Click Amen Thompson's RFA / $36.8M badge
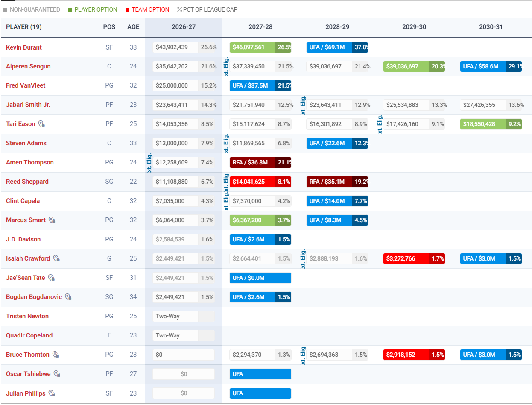Image resolution: width=532 pixels, height=405 pixels. (260, 162)
